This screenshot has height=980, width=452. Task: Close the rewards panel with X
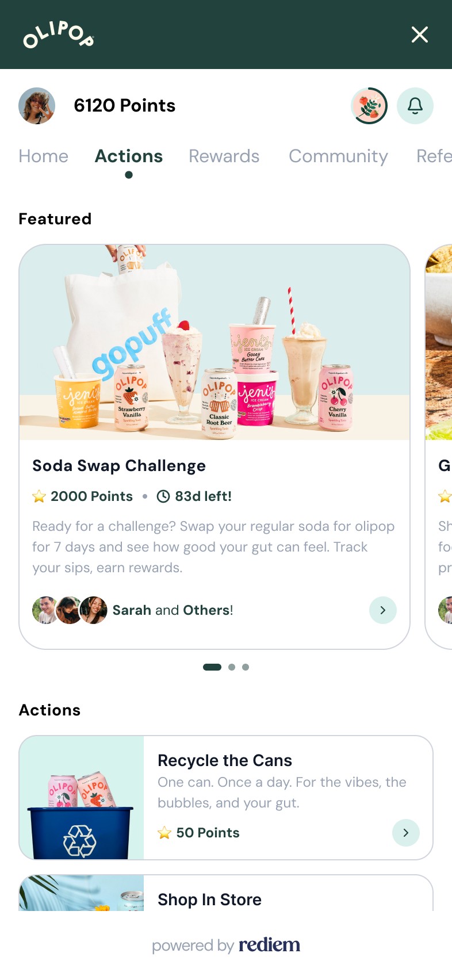[x=420, y=35]
